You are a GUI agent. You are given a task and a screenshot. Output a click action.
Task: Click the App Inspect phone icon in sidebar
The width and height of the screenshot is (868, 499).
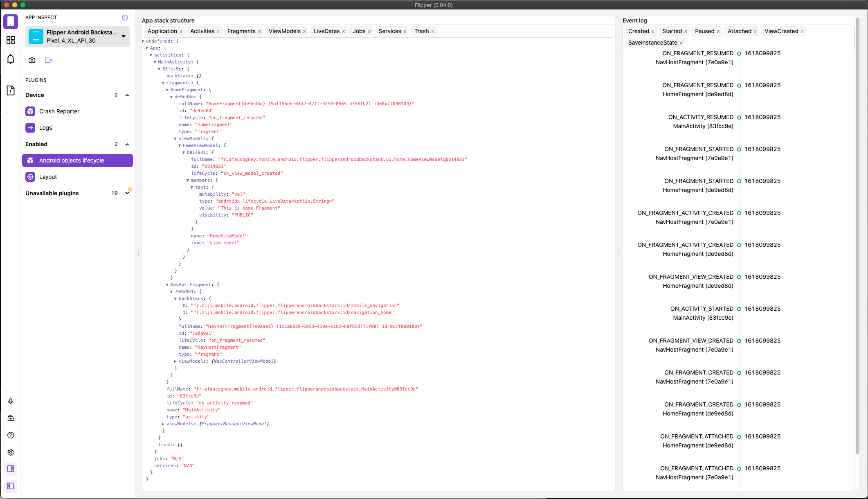tap(11, 21)
